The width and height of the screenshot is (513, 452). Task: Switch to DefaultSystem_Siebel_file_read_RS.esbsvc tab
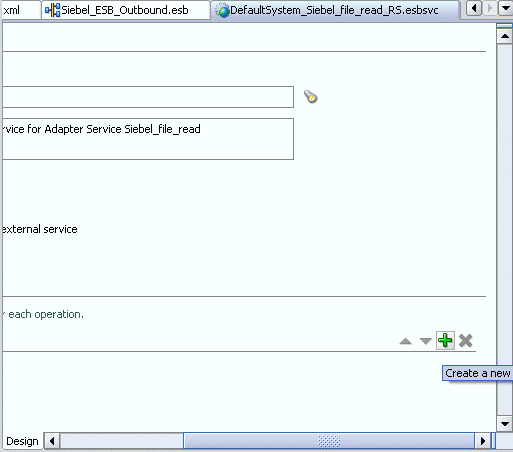tap(335, 10)
